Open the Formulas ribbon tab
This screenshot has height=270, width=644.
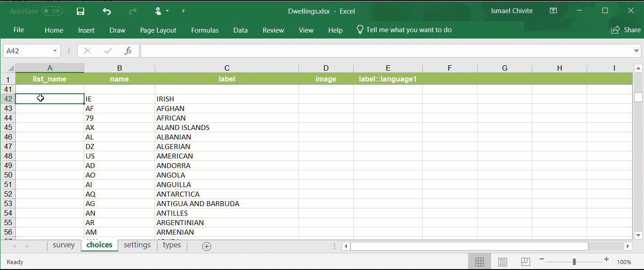(205, 30)
